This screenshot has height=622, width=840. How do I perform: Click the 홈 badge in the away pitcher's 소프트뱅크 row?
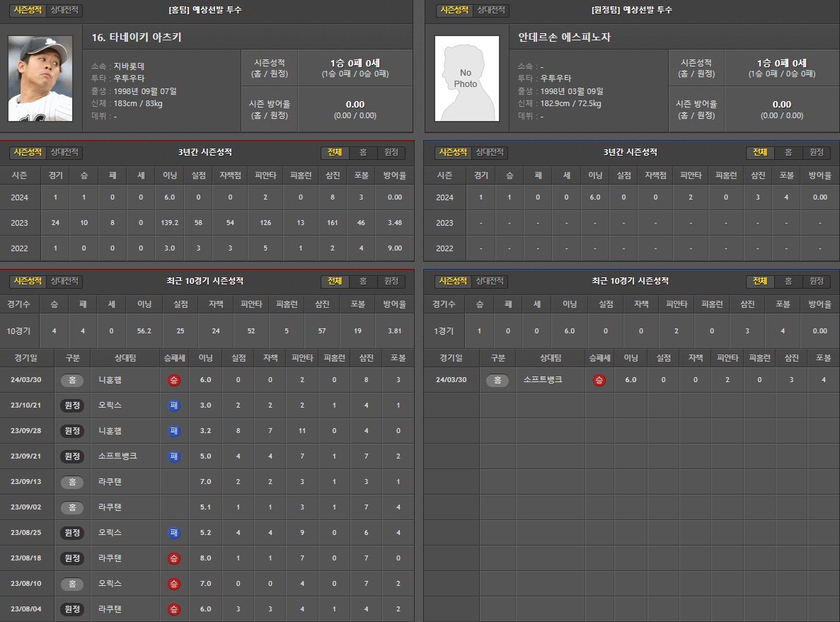pyautogui.click(x=497, y=381)
